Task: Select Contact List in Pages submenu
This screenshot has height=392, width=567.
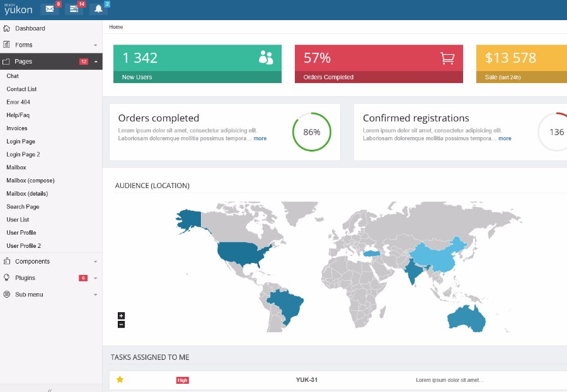Action: [21, 89]
